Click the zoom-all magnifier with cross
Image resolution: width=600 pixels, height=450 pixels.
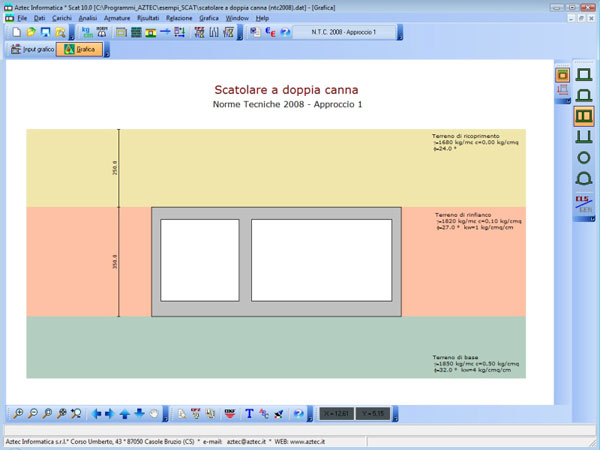point(62,414)
